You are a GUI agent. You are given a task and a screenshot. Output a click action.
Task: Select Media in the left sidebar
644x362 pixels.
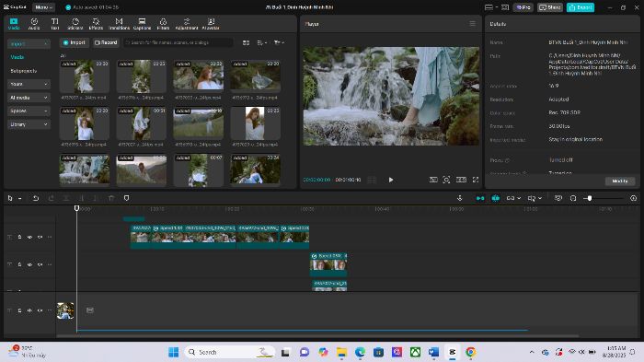click(17, 57)
